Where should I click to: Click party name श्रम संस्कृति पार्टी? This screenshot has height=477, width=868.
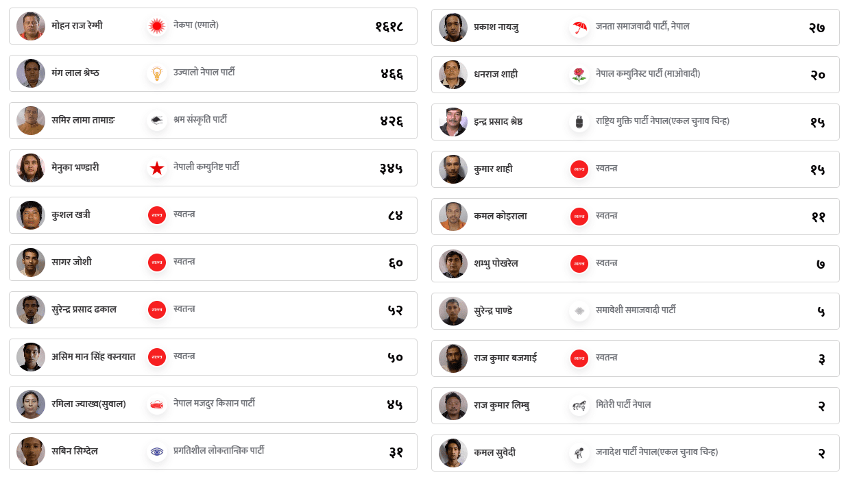pos(200,120)
